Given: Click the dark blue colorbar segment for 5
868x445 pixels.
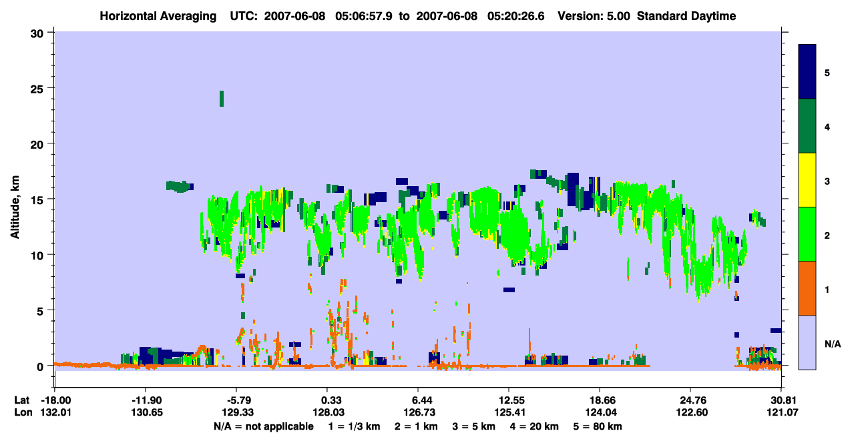Looking at the screenshot, I should point(807,72).
